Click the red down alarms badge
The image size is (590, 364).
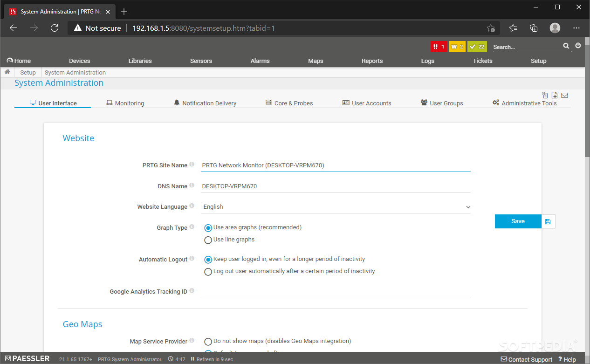439,47
